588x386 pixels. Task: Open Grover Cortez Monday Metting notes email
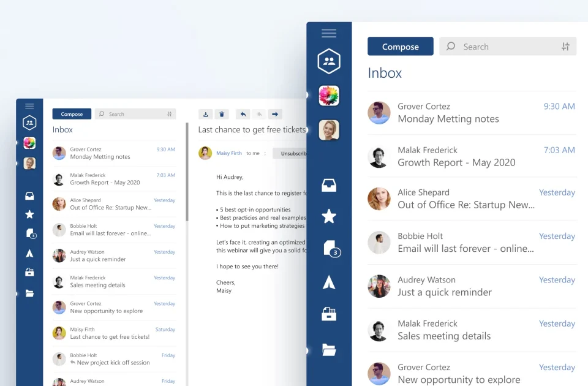tap(472, 113)
